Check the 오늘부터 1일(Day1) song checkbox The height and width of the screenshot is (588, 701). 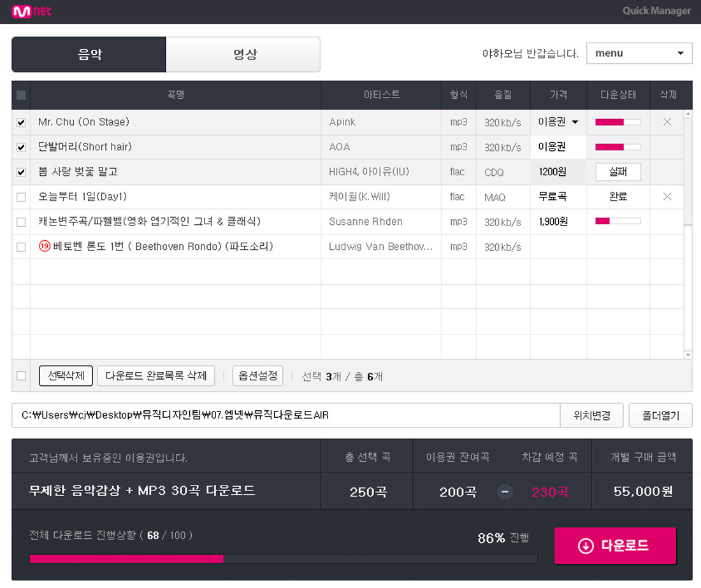point(21,197)
